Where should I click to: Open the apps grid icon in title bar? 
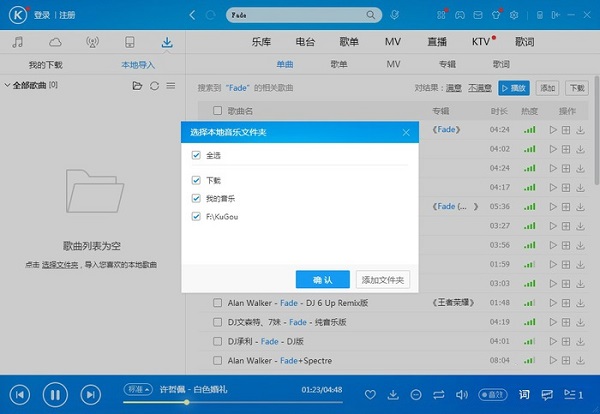[441, 15]
